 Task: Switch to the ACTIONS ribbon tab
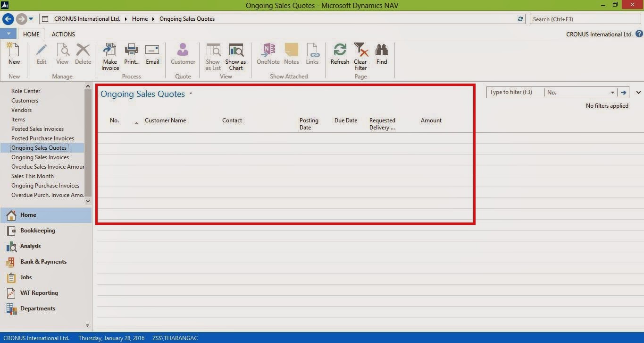[63, 34]
